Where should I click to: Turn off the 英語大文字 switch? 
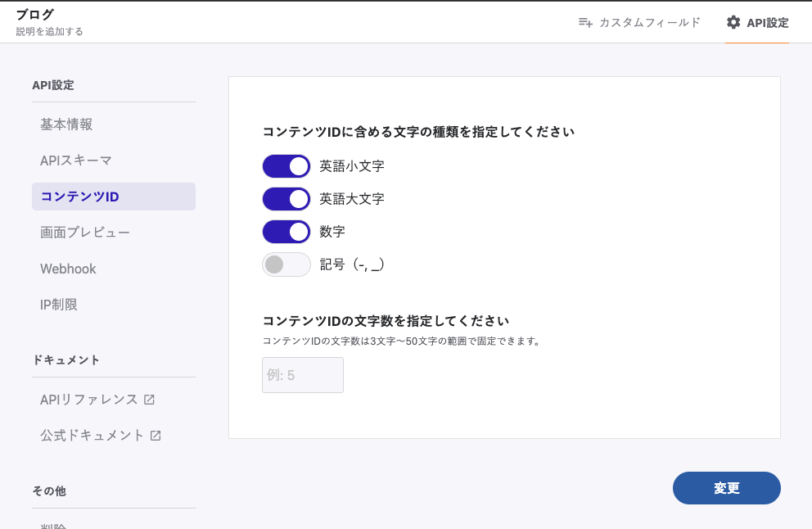click(286, 199)
